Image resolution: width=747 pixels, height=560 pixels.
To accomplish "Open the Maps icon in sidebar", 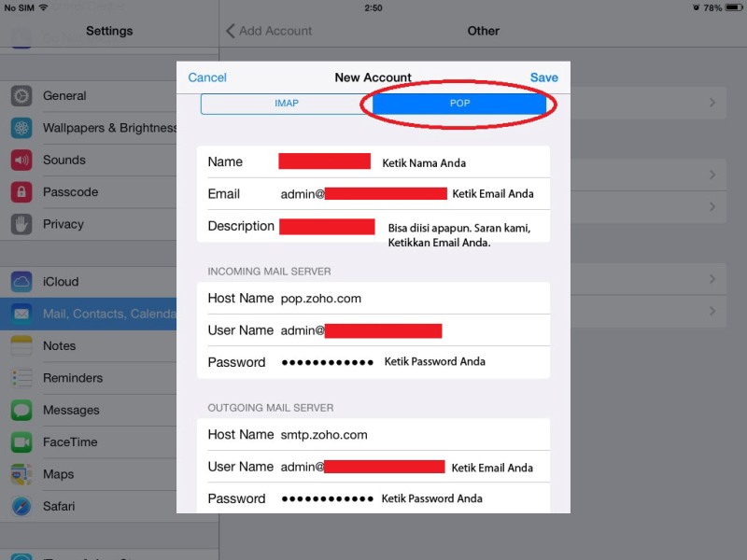I will [x=21, y=475].
